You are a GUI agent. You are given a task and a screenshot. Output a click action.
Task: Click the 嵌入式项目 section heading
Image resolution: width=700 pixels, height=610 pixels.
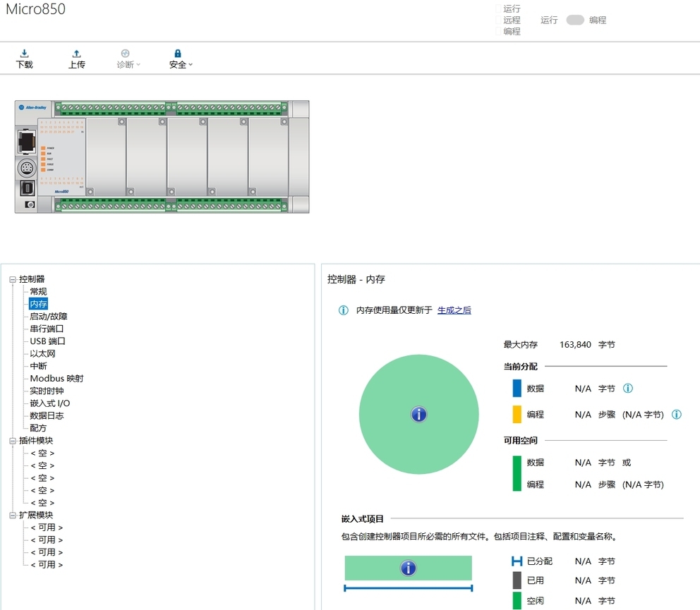coord(363,519)
